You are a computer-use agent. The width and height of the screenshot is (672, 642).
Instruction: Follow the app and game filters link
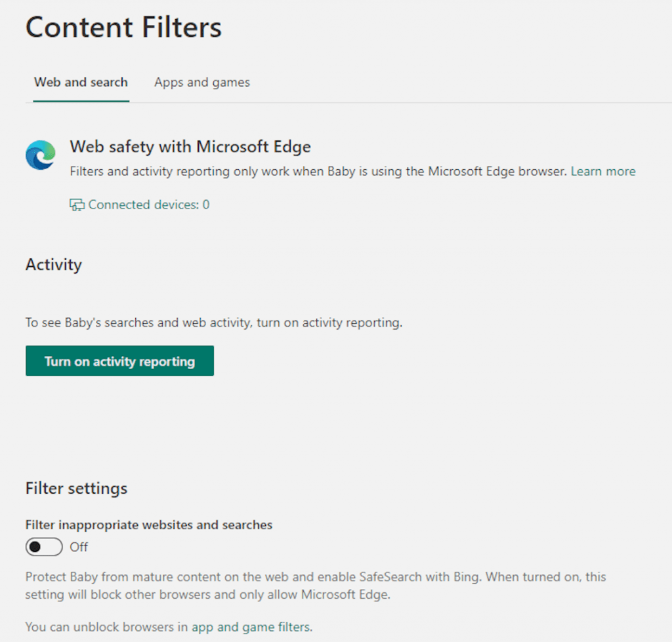tap(250, 626)
